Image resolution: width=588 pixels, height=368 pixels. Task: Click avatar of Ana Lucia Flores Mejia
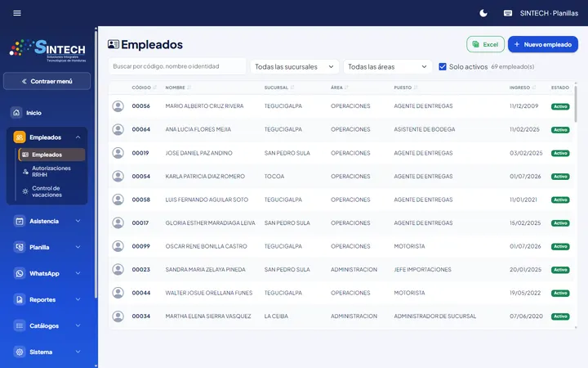(x=118, y=129)
